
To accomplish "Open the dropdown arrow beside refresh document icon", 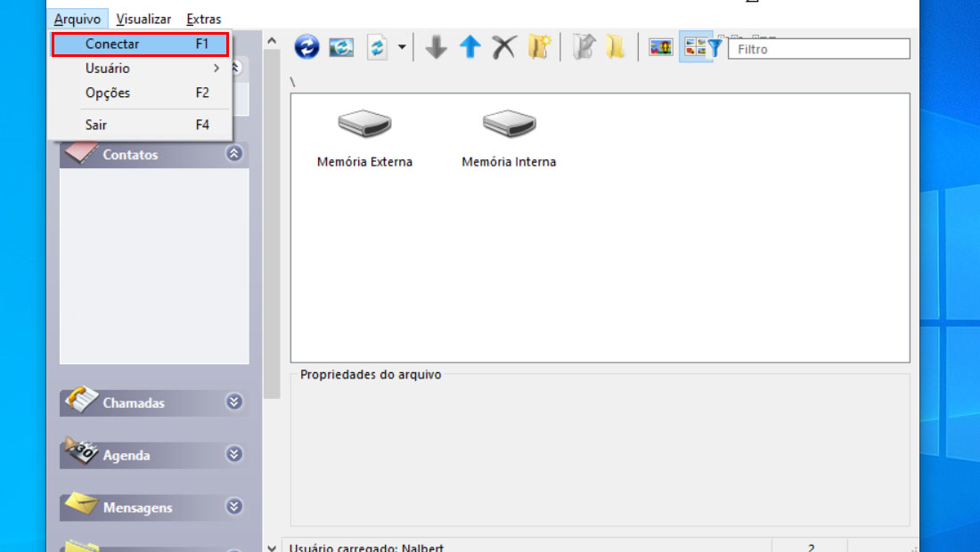I will pos(402,47).
